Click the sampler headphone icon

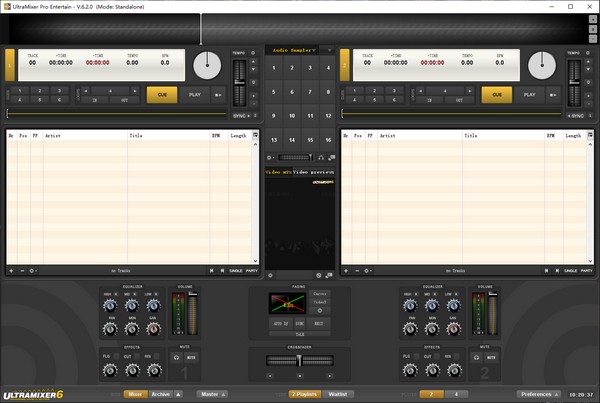coord(321,157)
